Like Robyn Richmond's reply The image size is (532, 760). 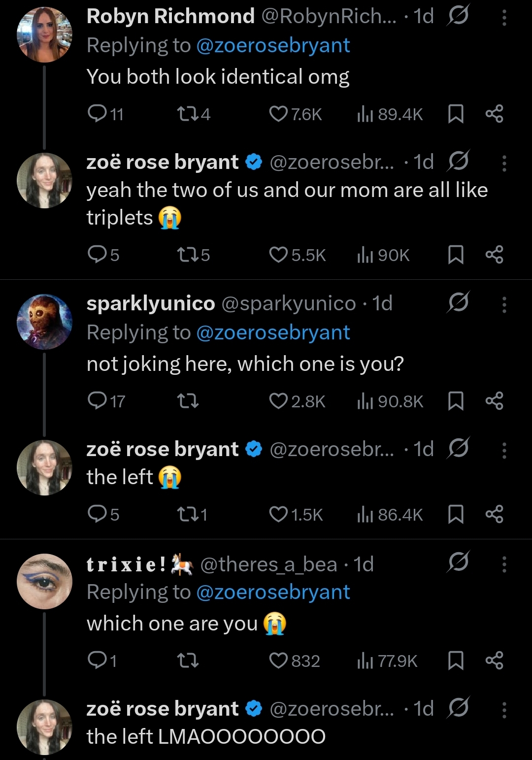(x=279, y=114)
